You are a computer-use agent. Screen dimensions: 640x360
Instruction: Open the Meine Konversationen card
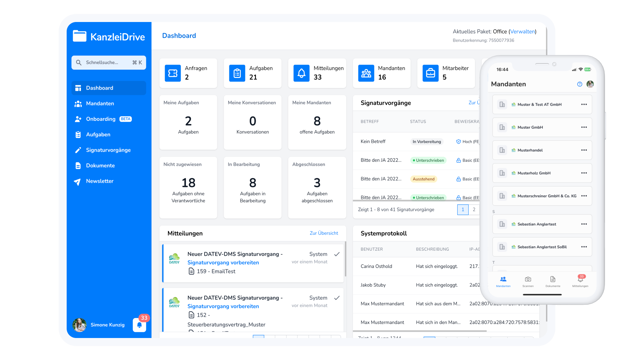(253, 122)
